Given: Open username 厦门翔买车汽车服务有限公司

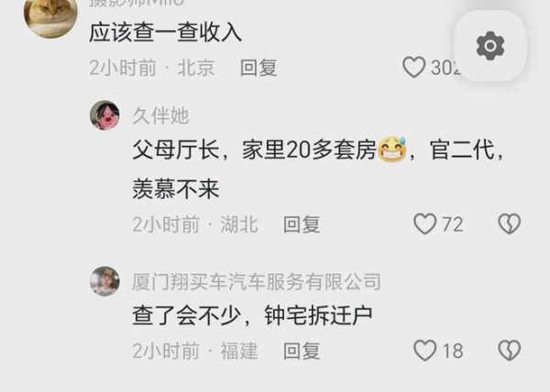Looking at the screenshot, I should [x=257, y=282].
